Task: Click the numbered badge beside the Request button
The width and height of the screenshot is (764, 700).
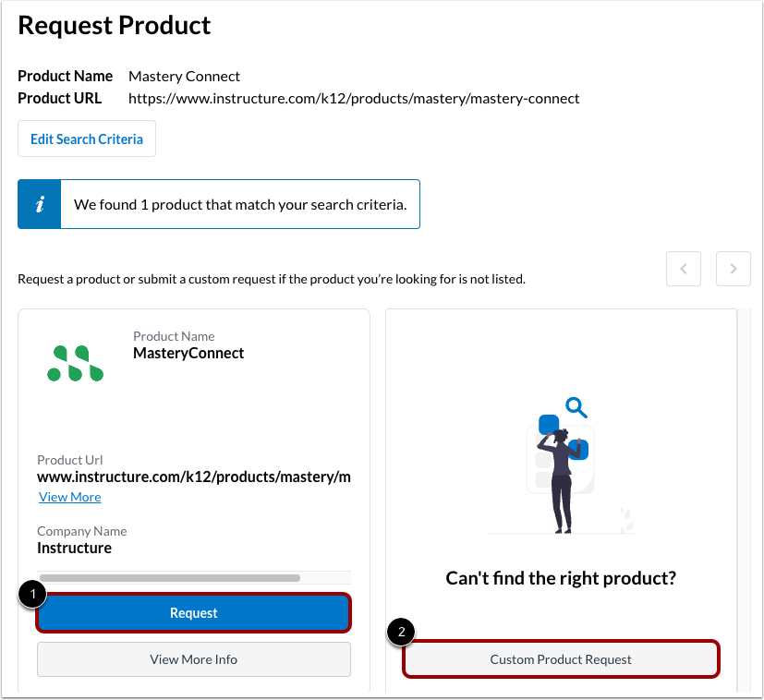Action: pos(32,594)
